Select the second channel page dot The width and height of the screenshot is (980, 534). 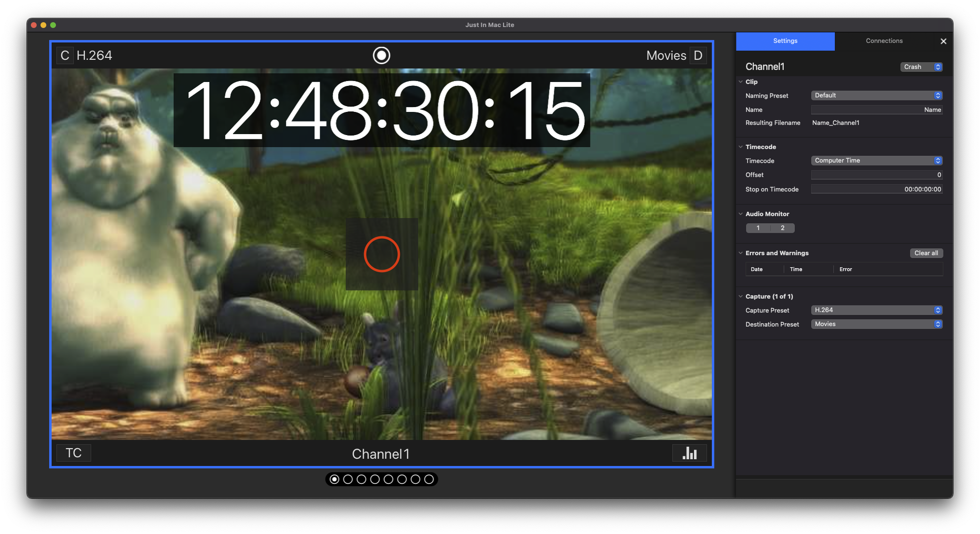[x=348, y=479]
